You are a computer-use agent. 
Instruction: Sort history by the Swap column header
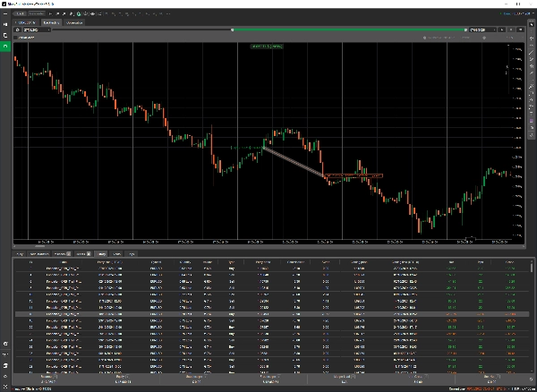326,262
